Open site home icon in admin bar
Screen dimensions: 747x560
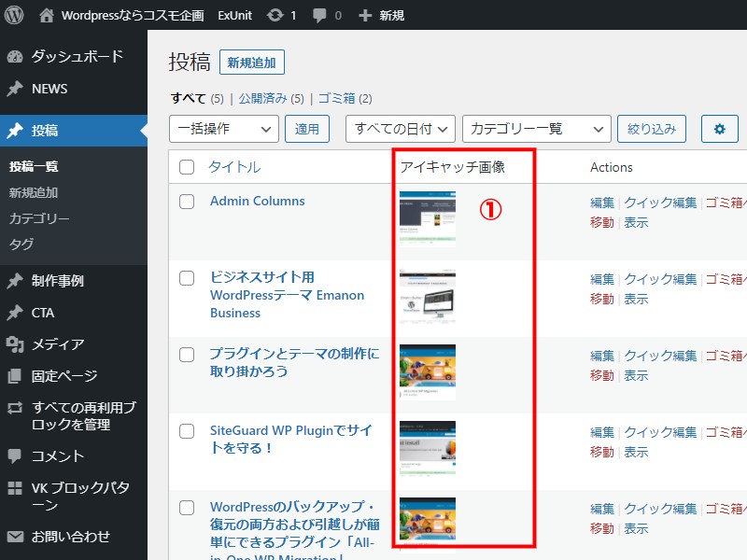47,15
